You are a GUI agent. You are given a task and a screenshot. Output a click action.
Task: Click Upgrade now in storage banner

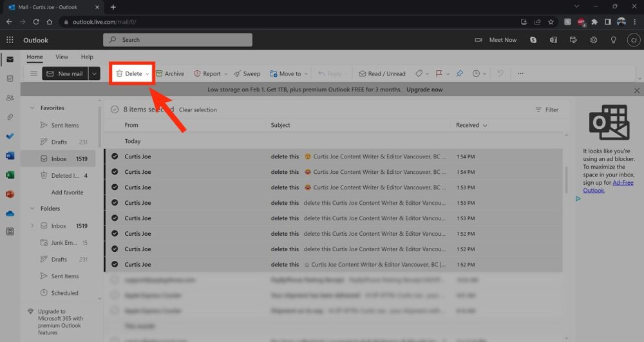[x=424, y=90]
